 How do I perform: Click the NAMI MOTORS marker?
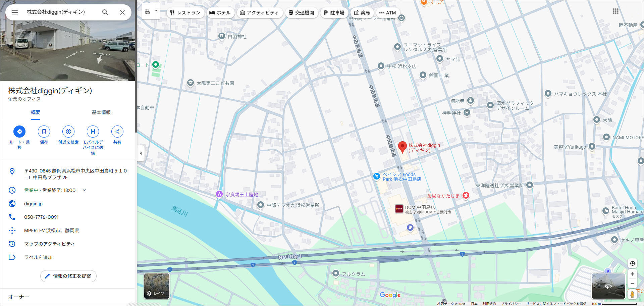tap(606, 137)
